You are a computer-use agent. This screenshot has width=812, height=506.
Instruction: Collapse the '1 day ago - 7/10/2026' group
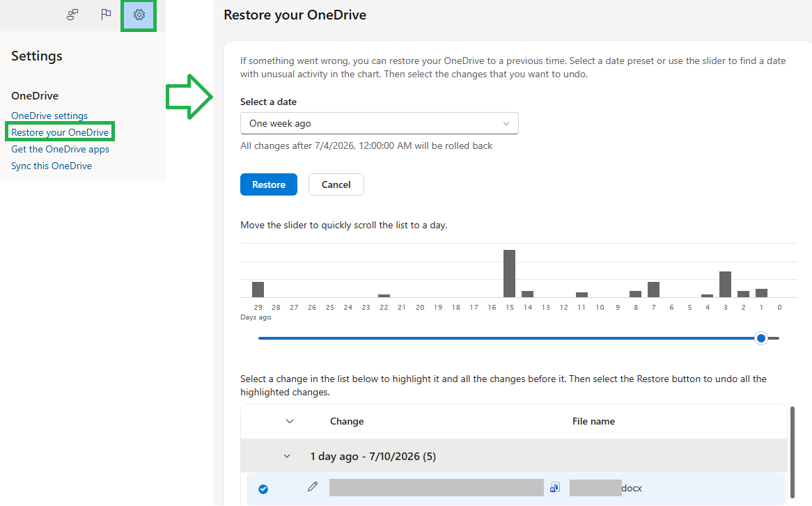point(287,457)
